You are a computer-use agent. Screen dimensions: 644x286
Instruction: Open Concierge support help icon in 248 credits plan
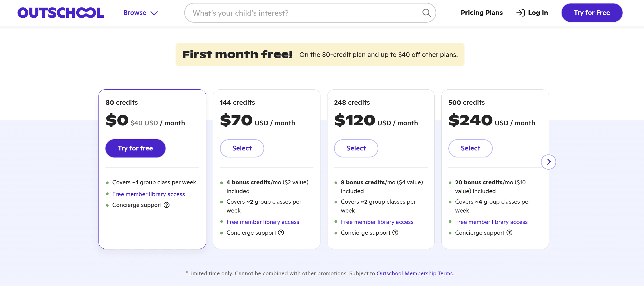coord(395,233)
